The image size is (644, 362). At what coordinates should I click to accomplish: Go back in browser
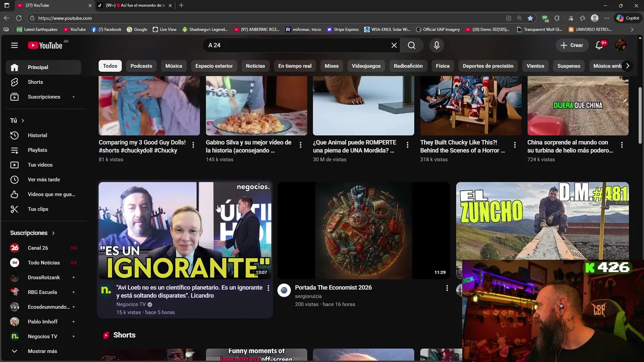point(7,18)
